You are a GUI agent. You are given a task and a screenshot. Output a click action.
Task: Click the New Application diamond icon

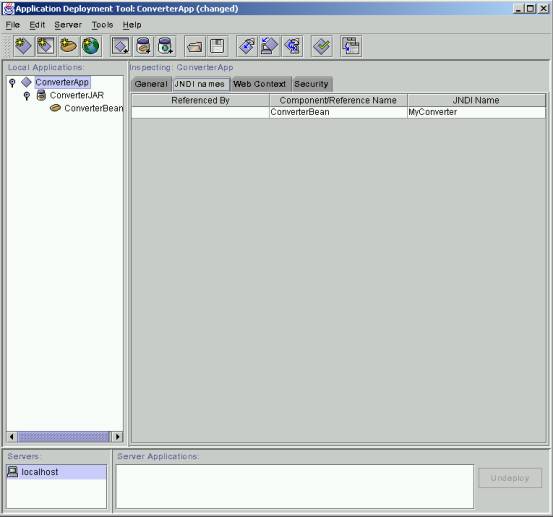click(24, 46)
